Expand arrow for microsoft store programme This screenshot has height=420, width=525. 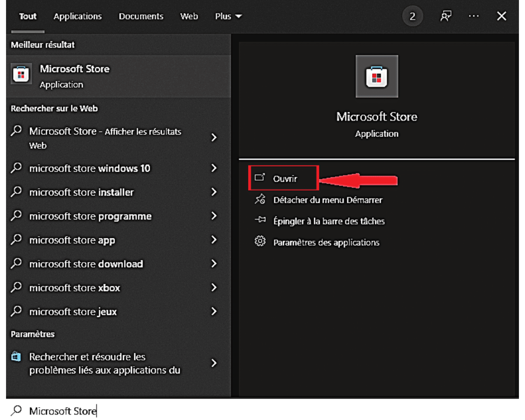214,216
